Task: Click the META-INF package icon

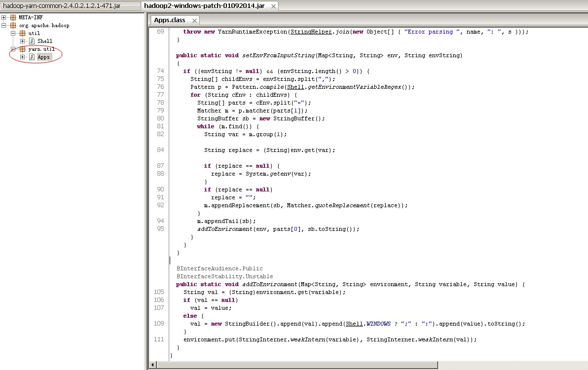Action: tap(13, 17)
